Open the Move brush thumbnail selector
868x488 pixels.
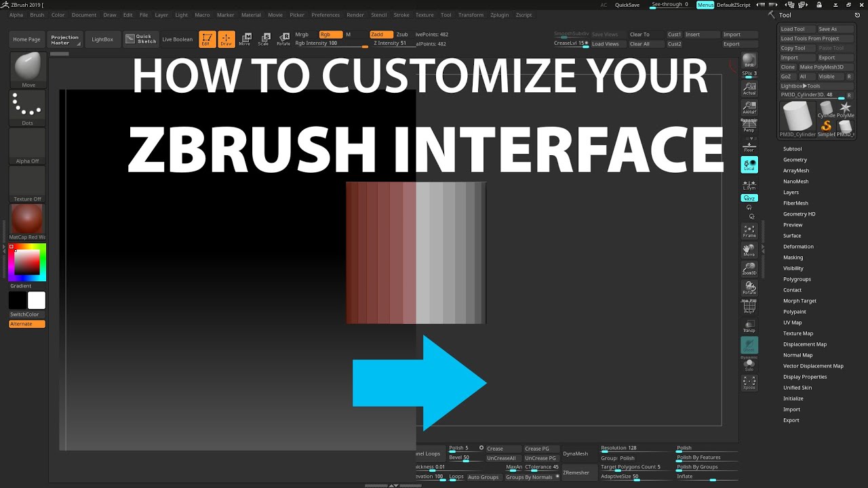point(28,70)
